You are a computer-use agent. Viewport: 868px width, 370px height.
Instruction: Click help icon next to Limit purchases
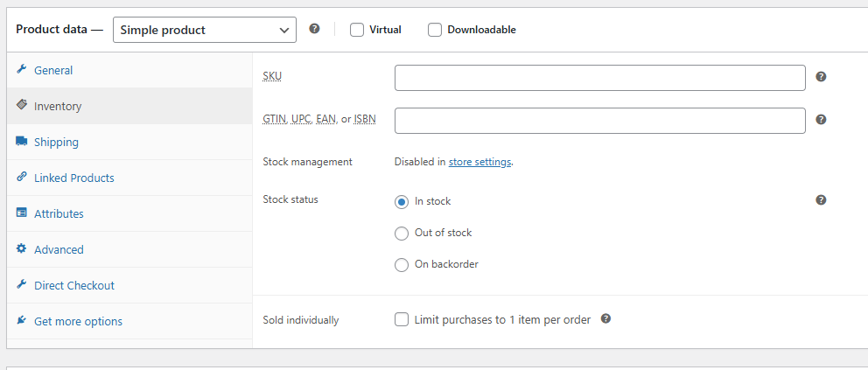coord(605,319)
